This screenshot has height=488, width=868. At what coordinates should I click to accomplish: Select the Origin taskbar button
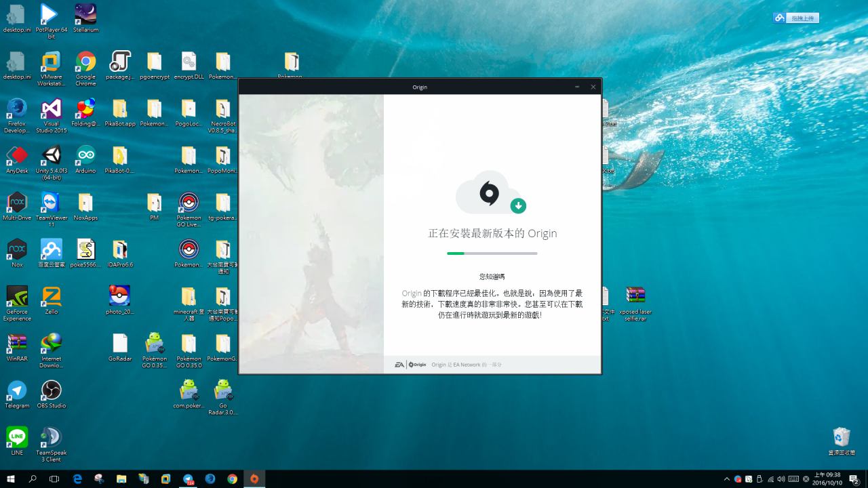pyautogui.click(x=254, y=479)
